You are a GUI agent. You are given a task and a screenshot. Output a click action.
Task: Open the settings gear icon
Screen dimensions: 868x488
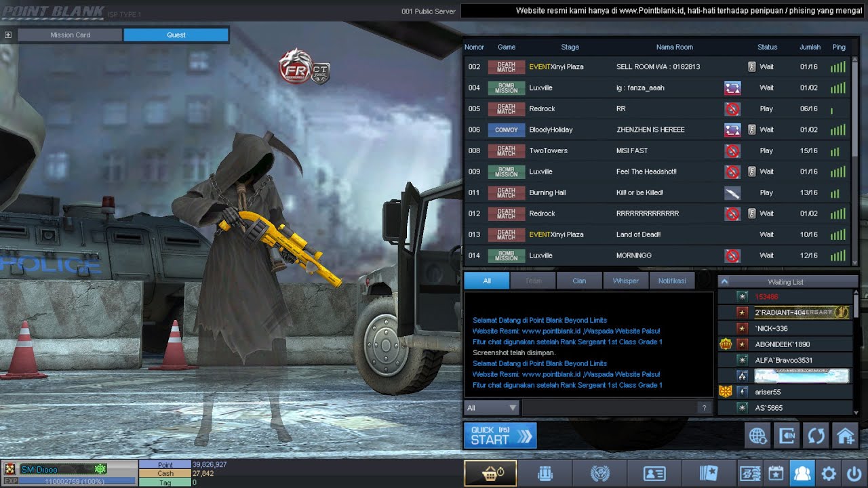tap(828, 473)
